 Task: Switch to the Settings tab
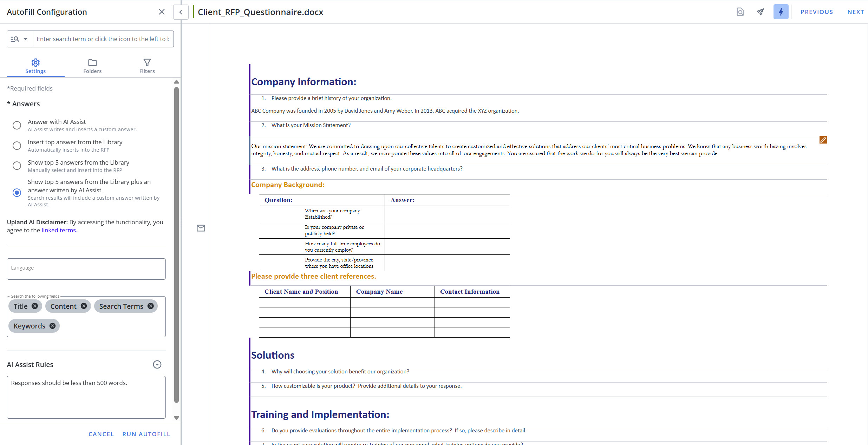[x=35, y=66]
